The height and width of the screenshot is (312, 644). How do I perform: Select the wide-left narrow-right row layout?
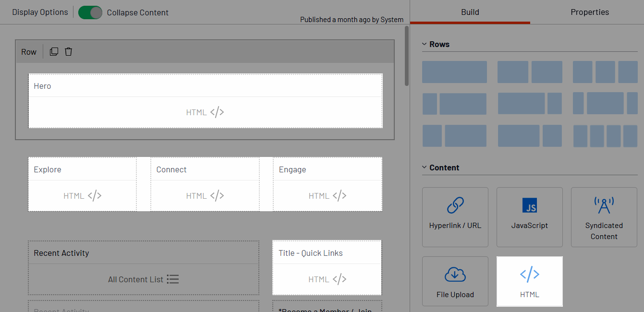tap(530, 104)
